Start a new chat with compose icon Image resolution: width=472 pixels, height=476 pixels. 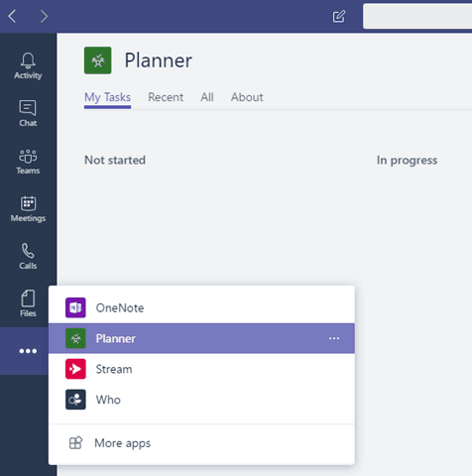(x=339, y=16)
